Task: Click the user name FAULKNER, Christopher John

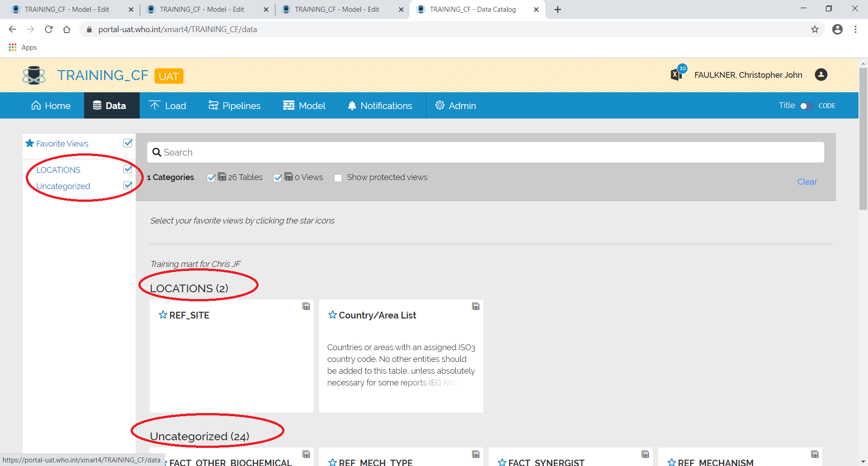Action: 748,75
